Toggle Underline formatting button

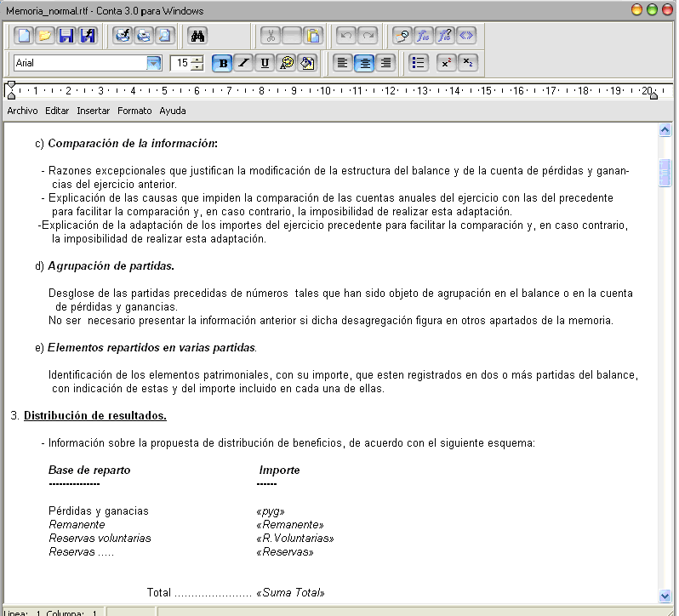coord(265,63)
